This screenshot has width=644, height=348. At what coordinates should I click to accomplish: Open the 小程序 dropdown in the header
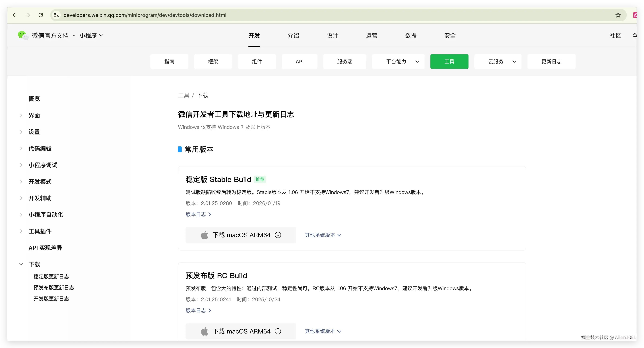click(91, 35)
